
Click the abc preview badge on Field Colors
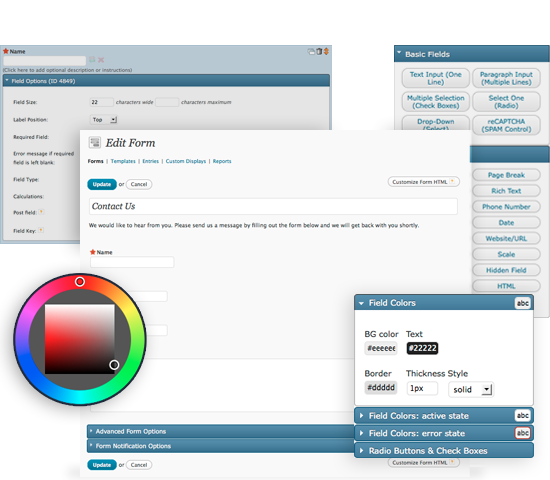522,303
